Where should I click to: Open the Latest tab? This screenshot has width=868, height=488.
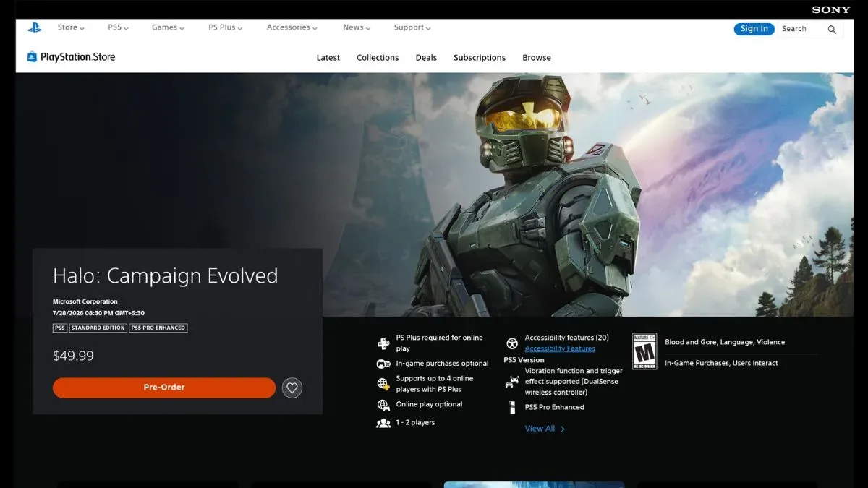point(328,58)
